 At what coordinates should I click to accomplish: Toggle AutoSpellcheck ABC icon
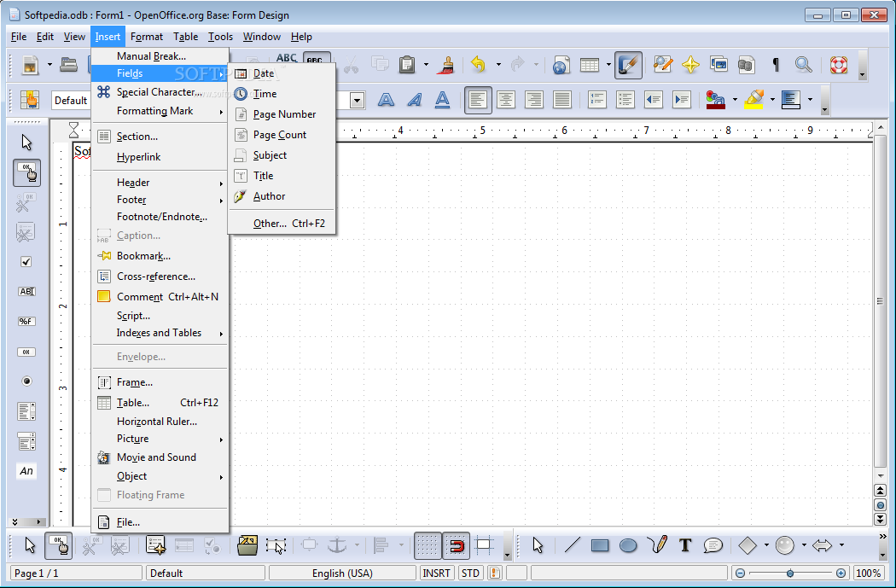(316, 60)
